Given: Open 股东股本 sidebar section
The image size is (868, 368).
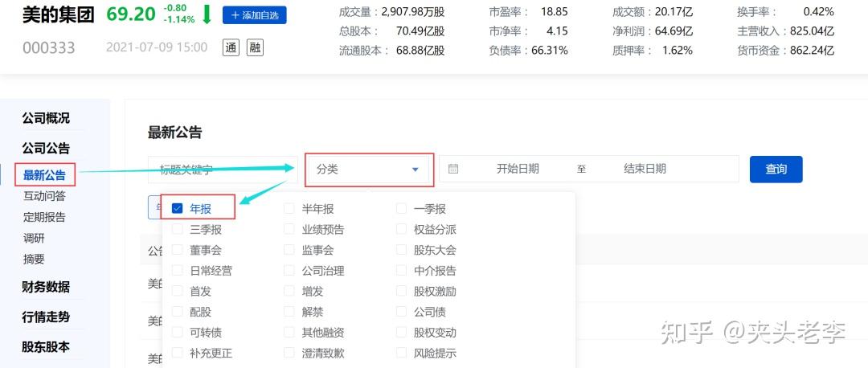Looking at the screenshot, I should 46,347.
